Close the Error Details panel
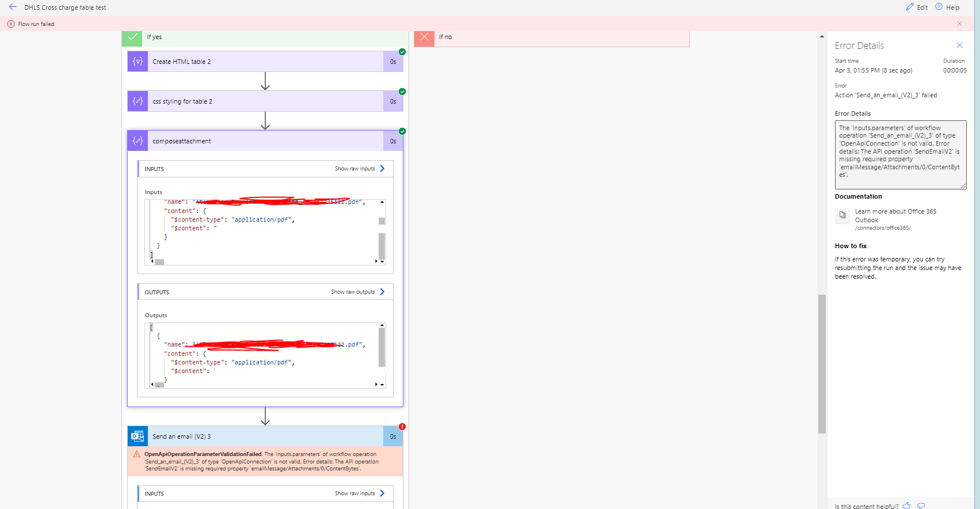The height and width of the screenshot is (509, 980). pyautogui.click(x=959, y=45)
